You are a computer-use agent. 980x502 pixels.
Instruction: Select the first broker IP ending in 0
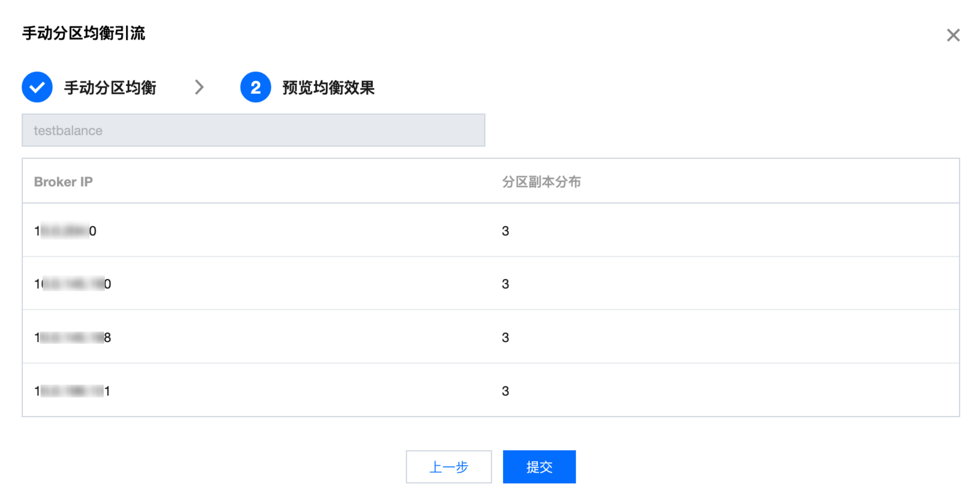coord(65,231)
